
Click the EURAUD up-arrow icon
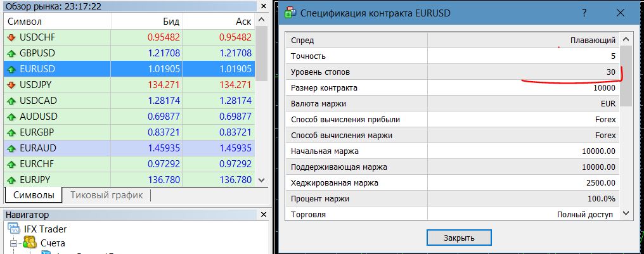pyautogui.click(x=11, y=148)
